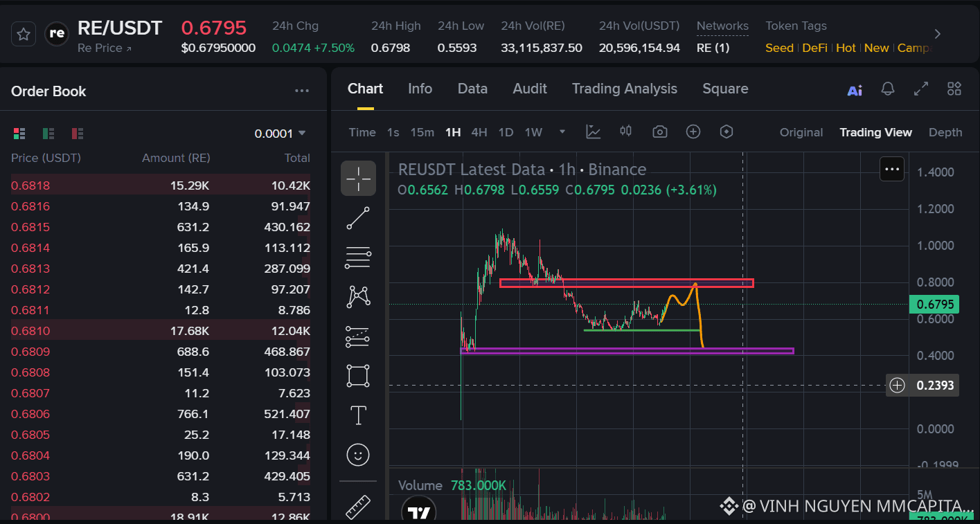Show only buy orders in order book

pyautogui.click(x=48, y=134)
